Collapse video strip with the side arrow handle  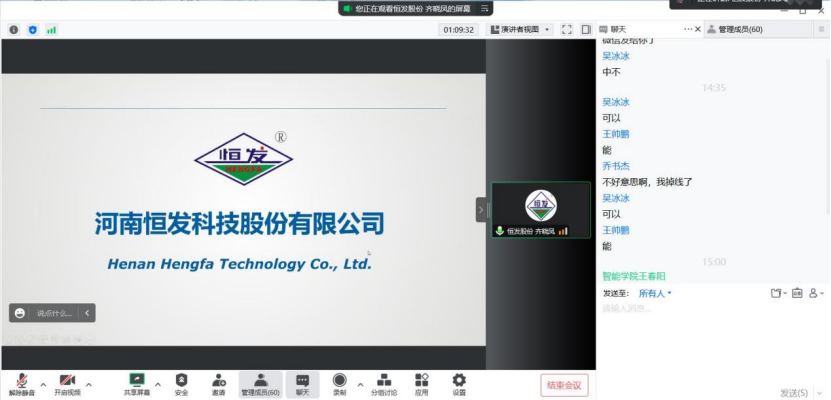[481, 210]
